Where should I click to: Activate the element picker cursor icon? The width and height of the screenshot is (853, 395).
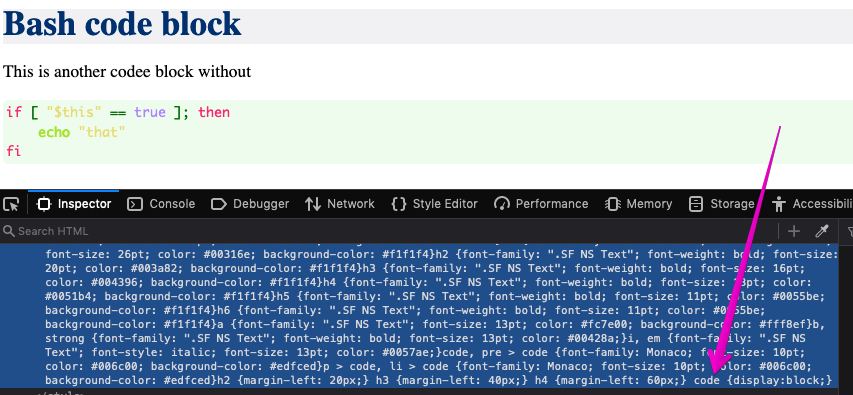[11, 204]
